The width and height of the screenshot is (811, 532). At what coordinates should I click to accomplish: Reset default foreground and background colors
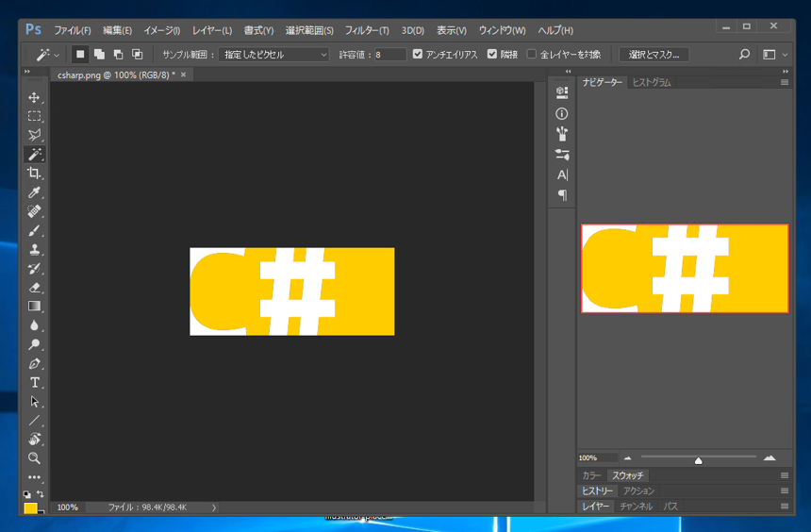pos(27,494)
